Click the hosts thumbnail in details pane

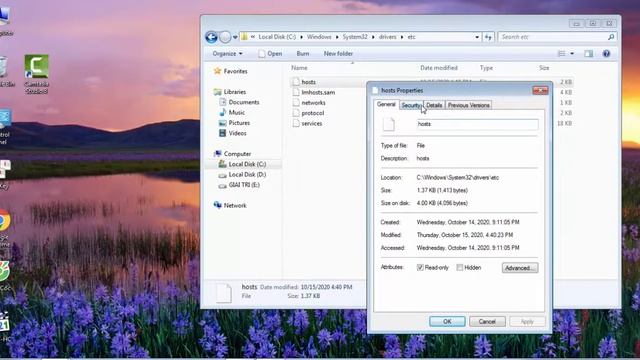tap(224, 293)
